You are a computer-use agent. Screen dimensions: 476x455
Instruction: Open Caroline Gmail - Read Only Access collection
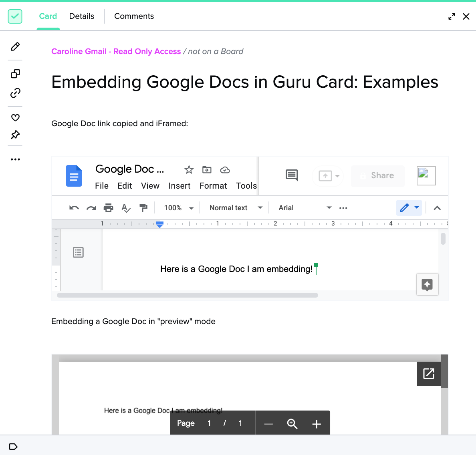116,51
